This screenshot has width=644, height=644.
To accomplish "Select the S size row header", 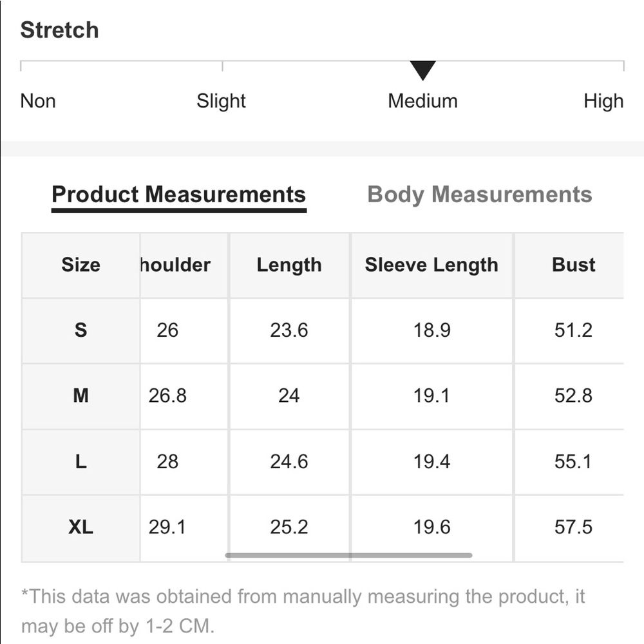I will tap(80, 330).
